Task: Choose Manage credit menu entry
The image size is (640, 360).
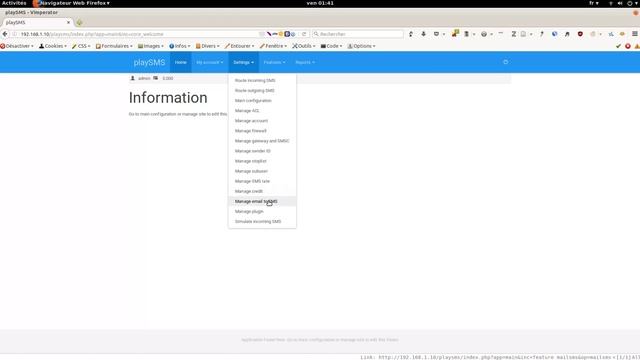Action: [262, 191]
